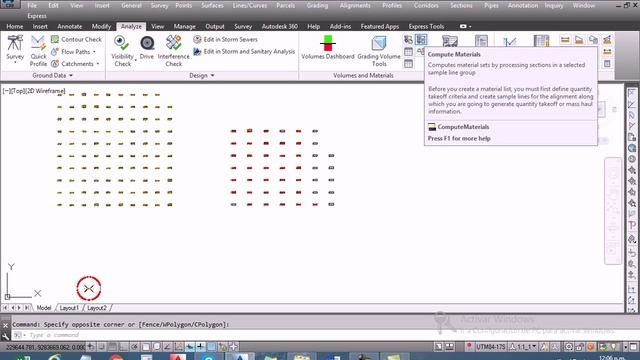Open the Pipes menu
Image resolution: width=640 pixels, height=360 pixels.
tap(491, 6)
